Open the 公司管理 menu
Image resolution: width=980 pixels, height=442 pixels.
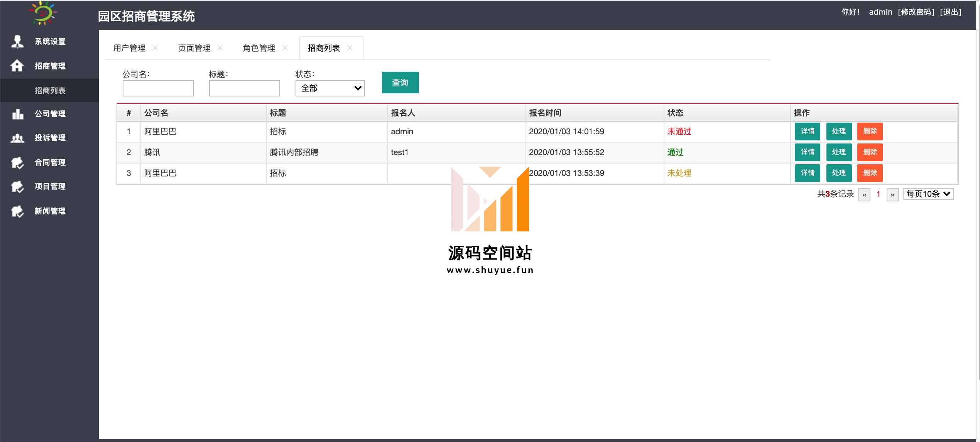50,114
